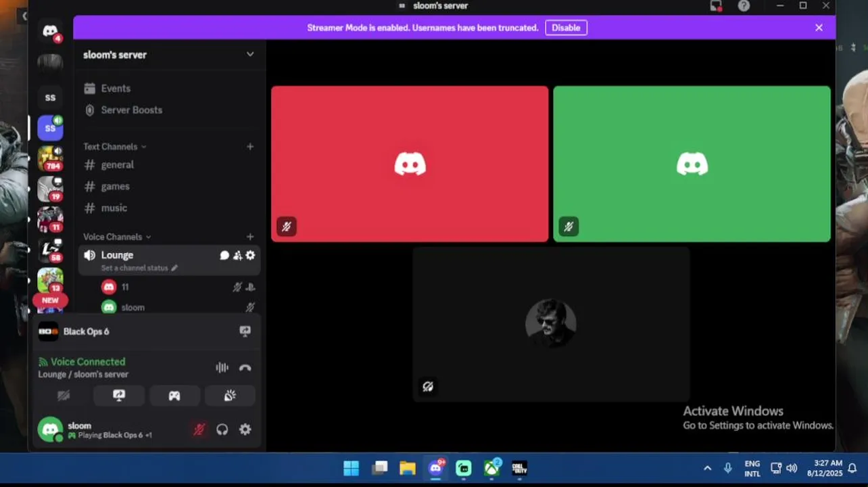Click the Lounge invite people icon

coord(237,256)
